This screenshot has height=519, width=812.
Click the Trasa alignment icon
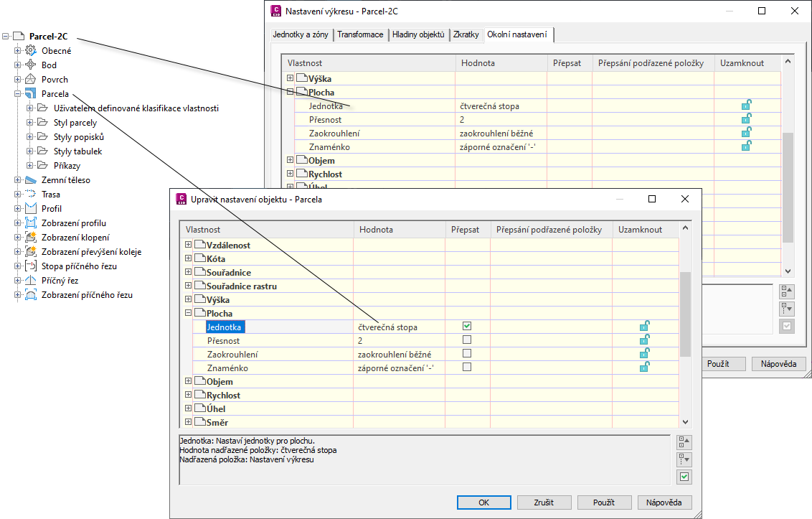tap(31, 194)
